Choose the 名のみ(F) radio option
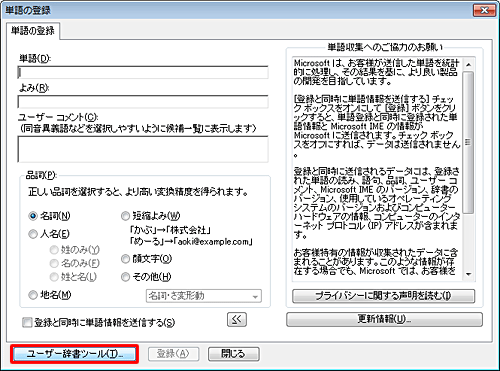 (x=54, y=263)
